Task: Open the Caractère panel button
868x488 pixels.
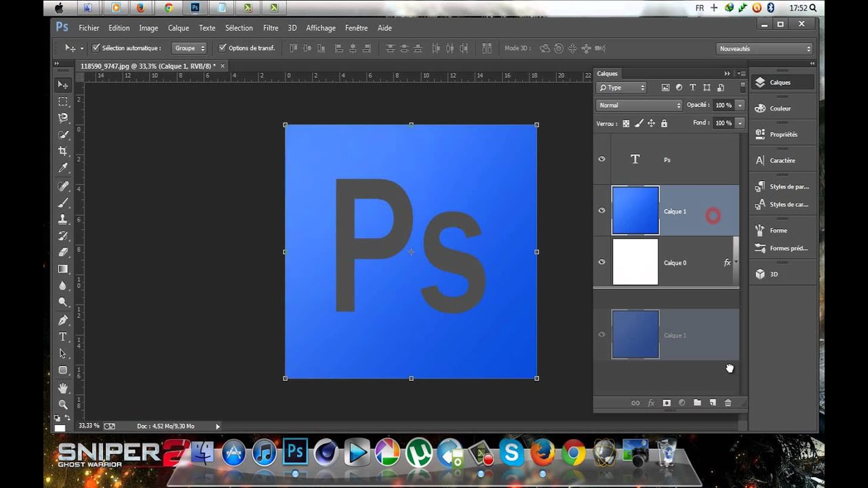Action: click(783, 161)
